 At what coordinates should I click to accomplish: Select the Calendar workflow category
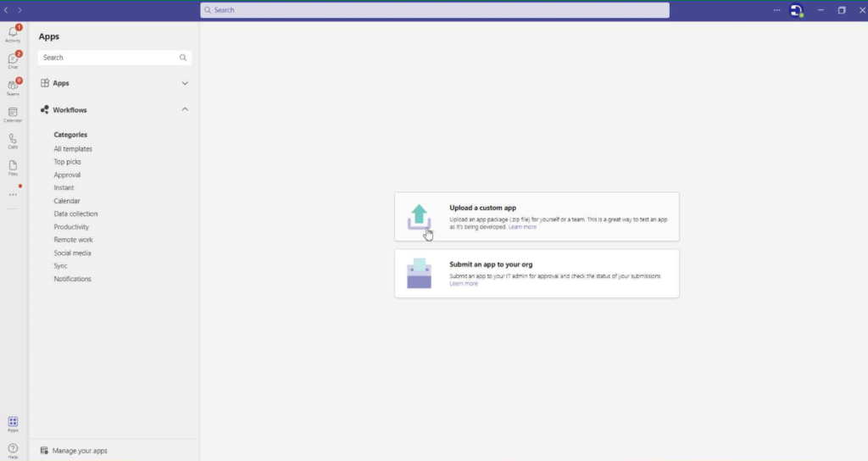67,201
